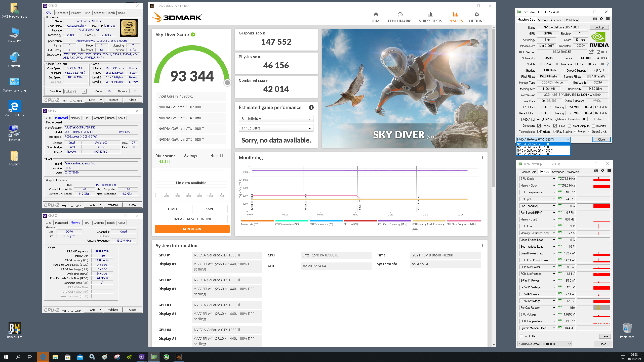This screenshot has width=644, height=362.
Task: Click the Lookup button in GPU-Z
Action: 599,27
